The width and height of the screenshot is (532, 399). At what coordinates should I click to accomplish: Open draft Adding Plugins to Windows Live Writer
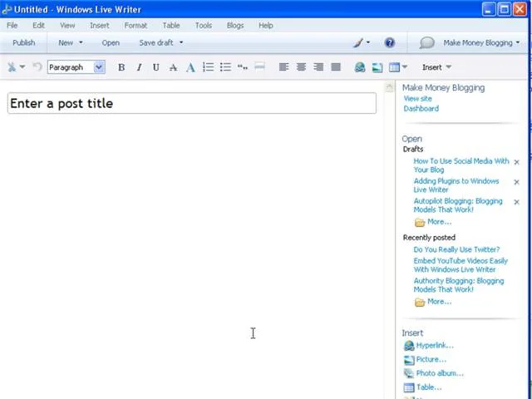(456, 185)
